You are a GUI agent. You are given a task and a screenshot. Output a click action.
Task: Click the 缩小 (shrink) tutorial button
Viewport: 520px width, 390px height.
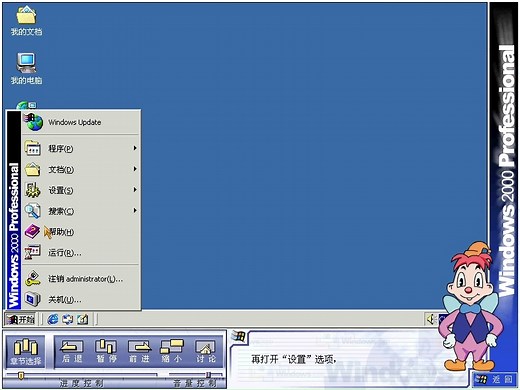tap(172, 351)
